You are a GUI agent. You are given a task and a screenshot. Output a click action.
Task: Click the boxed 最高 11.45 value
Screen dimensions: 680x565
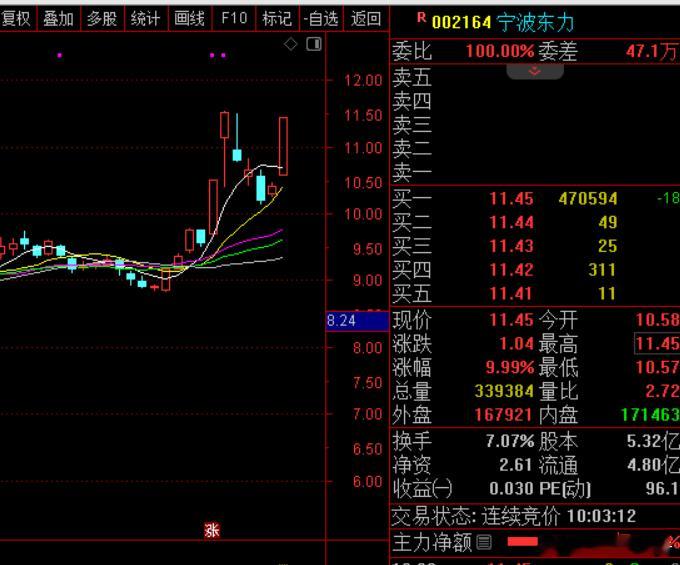657,344
